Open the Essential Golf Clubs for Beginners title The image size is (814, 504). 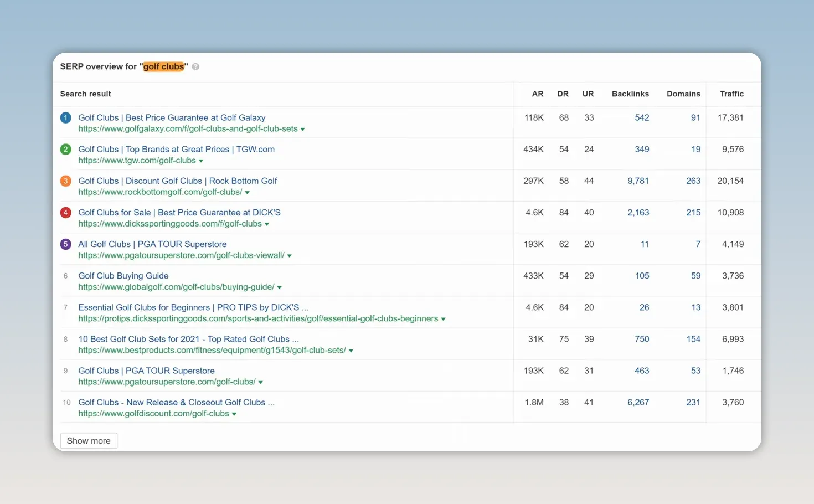(193, 307)
